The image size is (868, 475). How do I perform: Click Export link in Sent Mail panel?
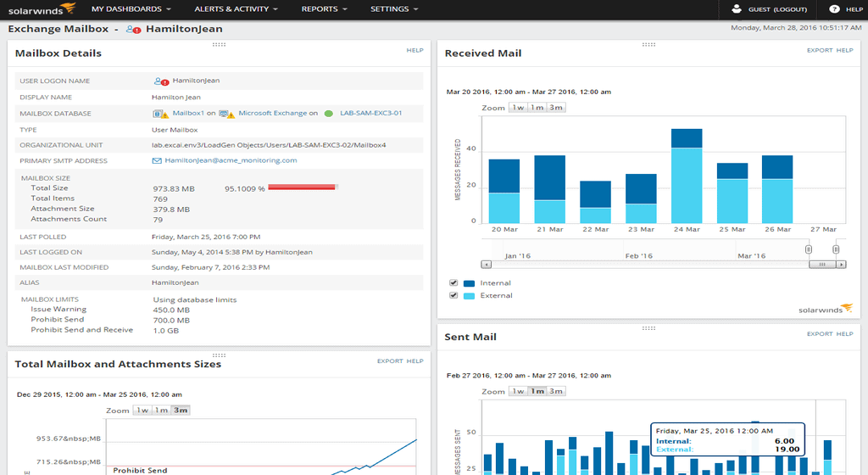pyautogui.click(x=820, y=334)
